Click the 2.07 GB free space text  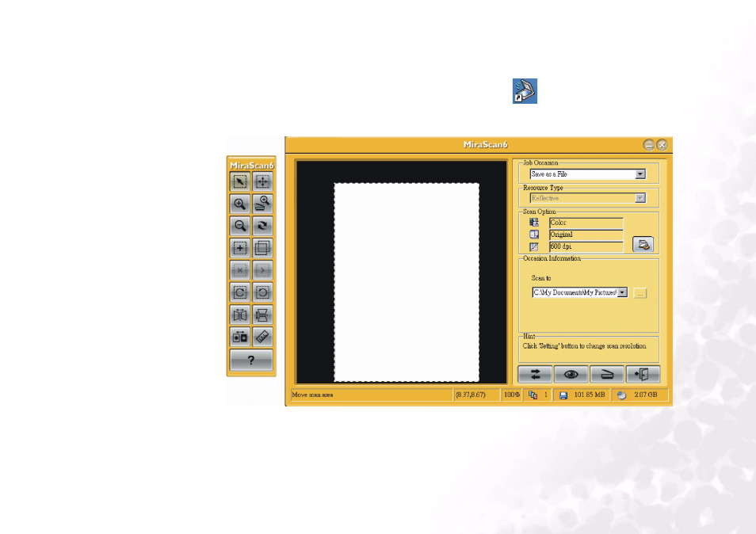646,395
